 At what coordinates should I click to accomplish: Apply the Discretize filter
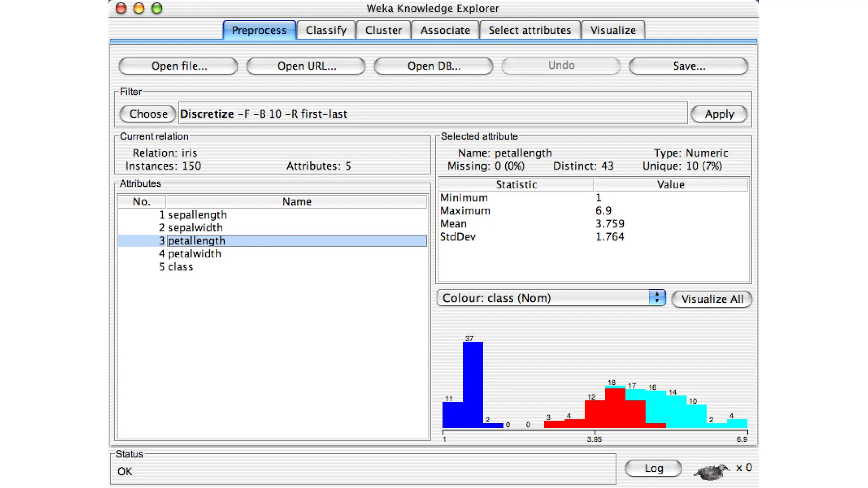[719, 114]
